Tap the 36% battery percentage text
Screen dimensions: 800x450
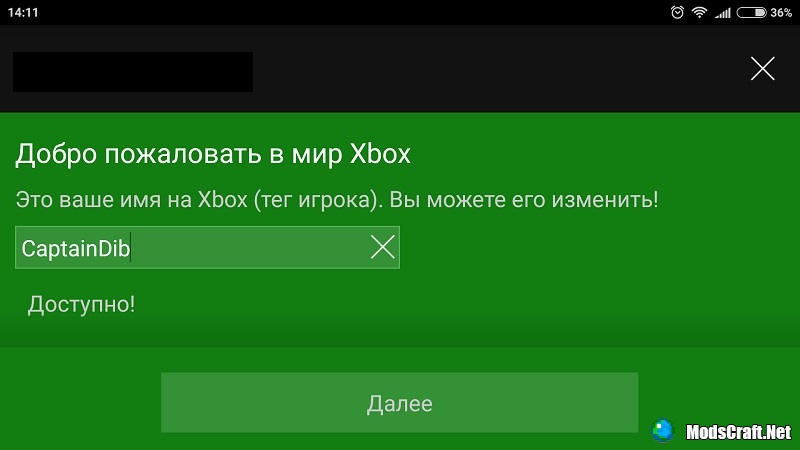[x=781, y=12]
